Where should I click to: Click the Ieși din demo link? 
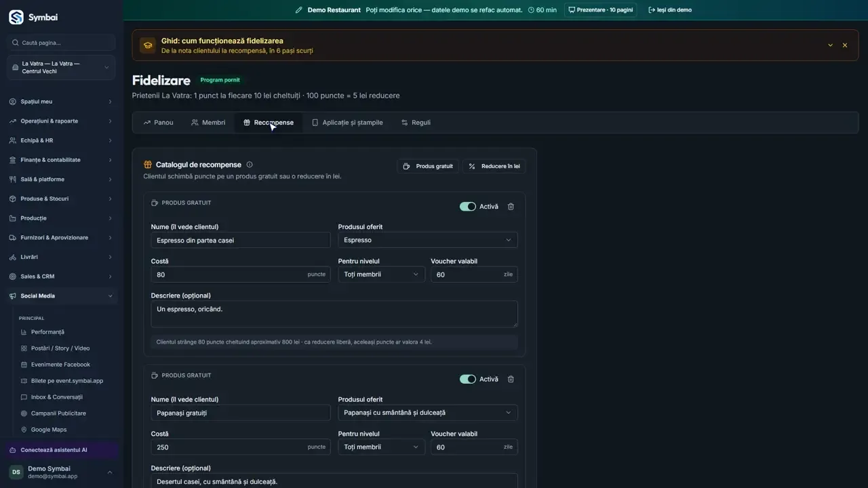[670, 10]
